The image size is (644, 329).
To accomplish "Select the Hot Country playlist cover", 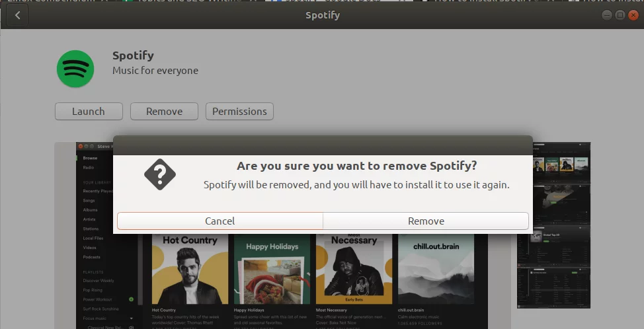I will 190,269.
